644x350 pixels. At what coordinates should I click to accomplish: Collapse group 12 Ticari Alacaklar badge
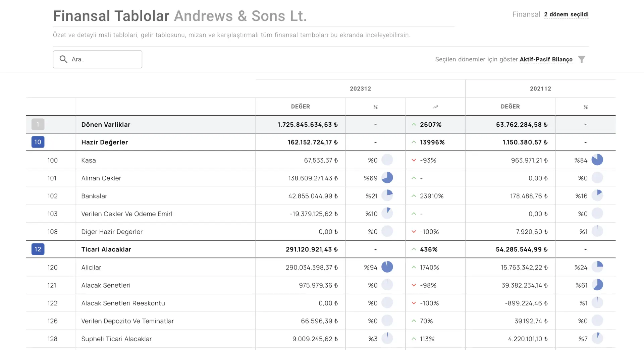38,249
